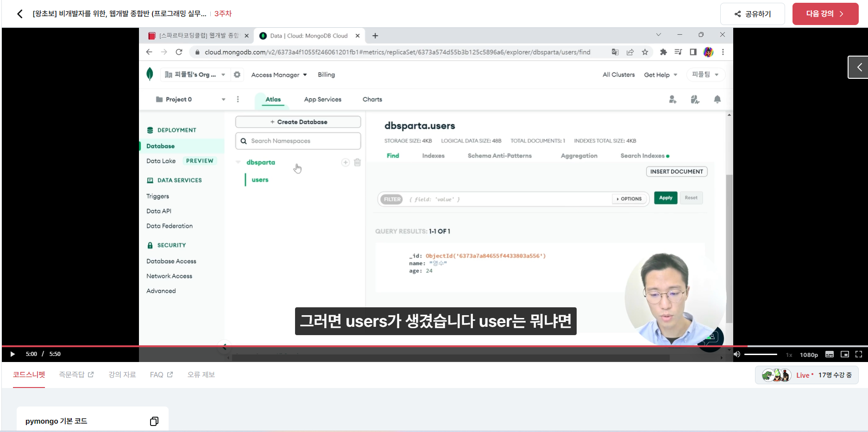Click the green Apply button
This screenshot has height=432, width=868.
click(x=666, y=198)
